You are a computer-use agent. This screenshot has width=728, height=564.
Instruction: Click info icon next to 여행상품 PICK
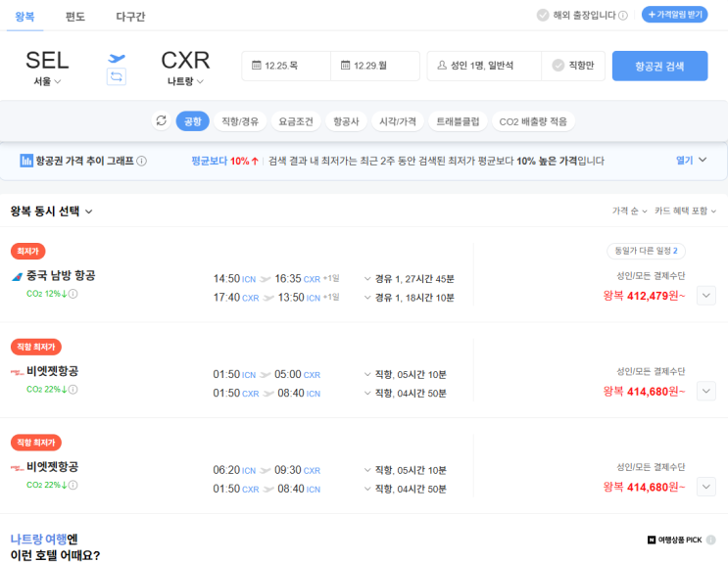click(x=710, y=540)
